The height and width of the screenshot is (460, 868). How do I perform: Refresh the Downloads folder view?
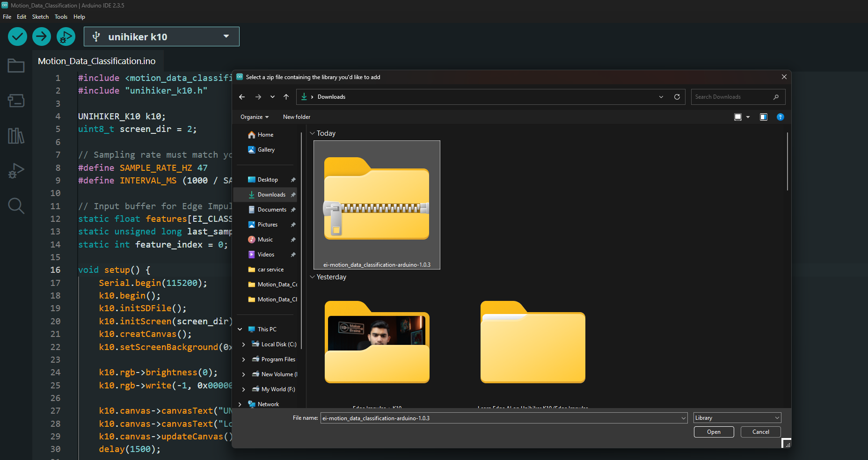click(x=677, y=97)
